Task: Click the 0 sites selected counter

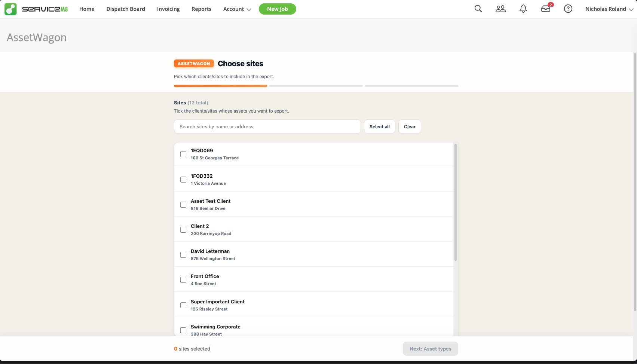Action: [x=192, y=349]
